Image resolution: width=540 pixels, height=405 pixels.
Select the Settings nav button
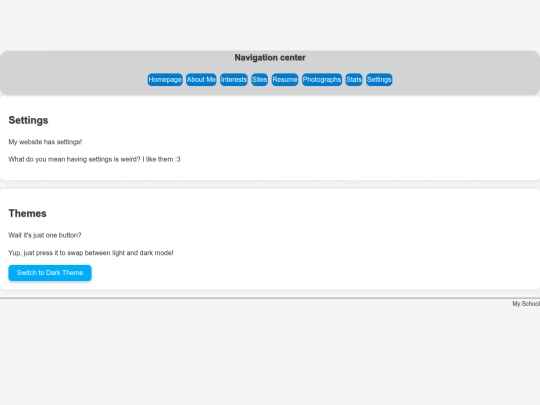pos(379,80)
